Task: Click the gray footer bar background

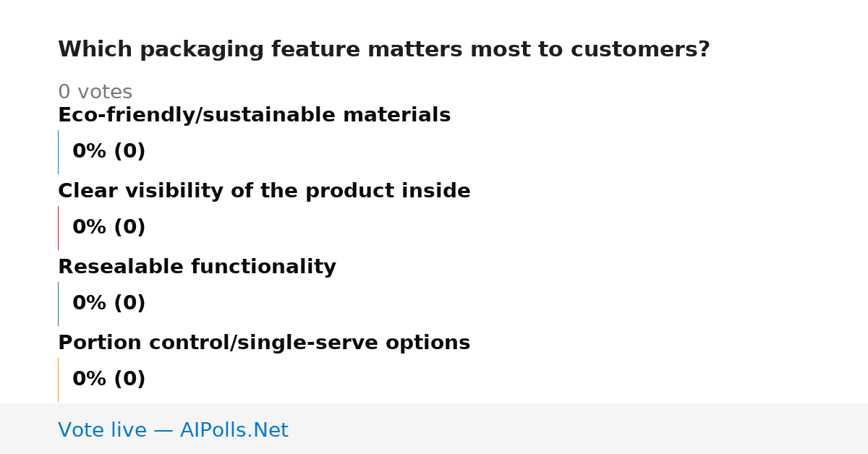Action: pyautogui.click(x=579, y=429)
